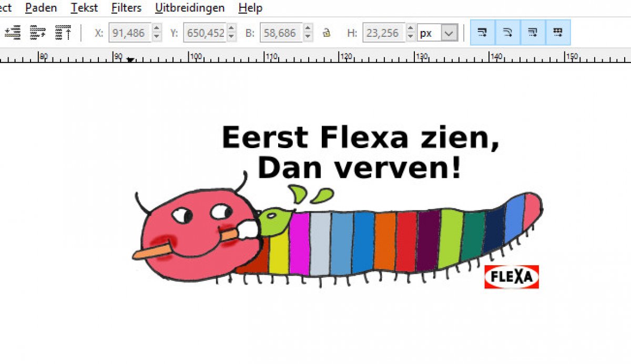Select the 'Eerst Flexa zien,' text line
Viewport: 631px width, 364px height.
[x=360, y=139]
